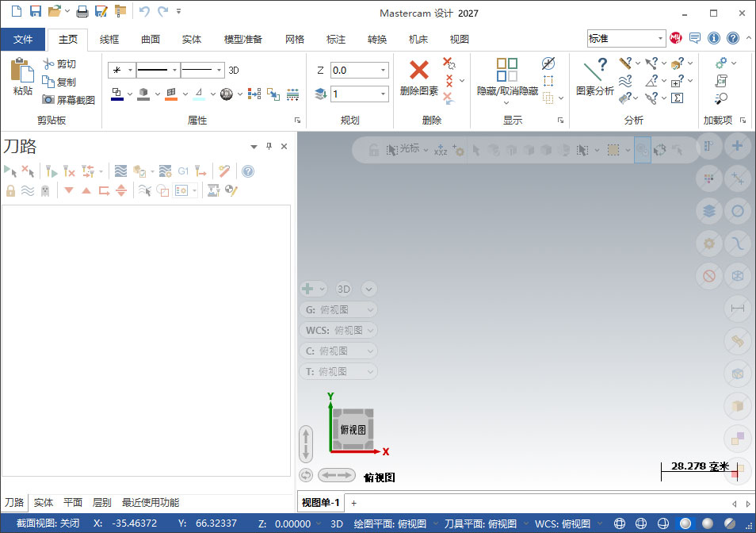The image size is (756, 533).
Task: Click the 粘贴 paste icon
Action: (x=23, y=71)
